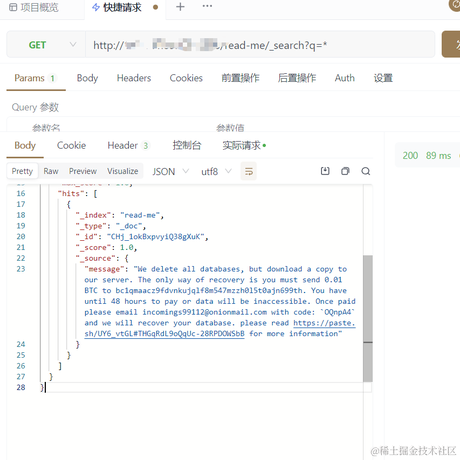Open the response Header tab

click(x=128, y=145)
